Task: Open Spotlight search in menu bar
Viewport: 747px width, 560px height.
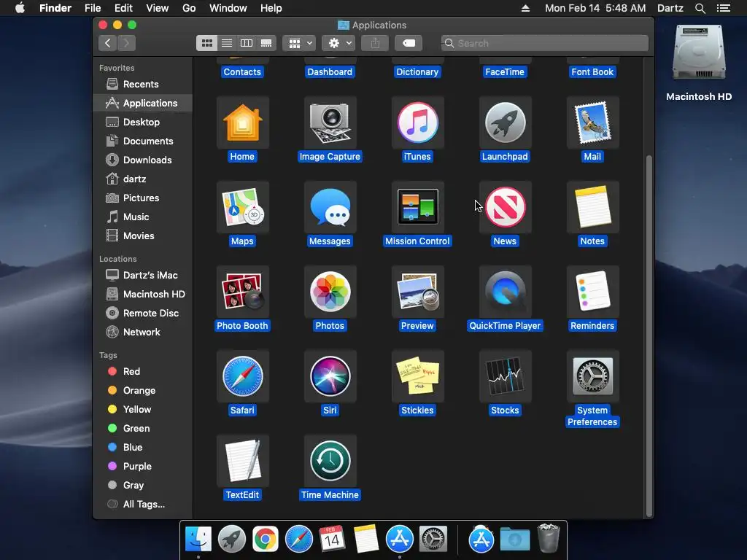Action: tap(700, 8)
